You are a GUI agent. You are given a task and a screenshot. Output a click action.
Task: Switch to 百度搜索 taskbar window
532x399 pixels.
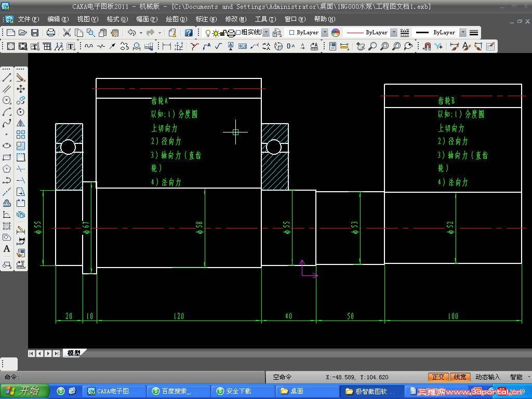(x=178, y=391)
